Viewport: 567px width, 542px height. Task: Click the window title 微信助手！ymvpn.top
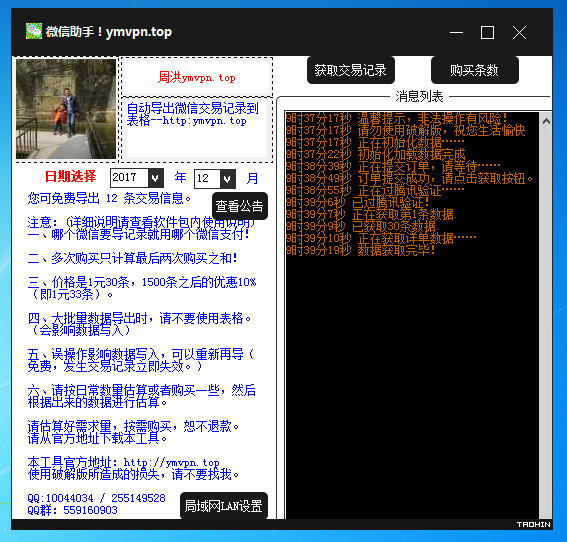(108, 32)
